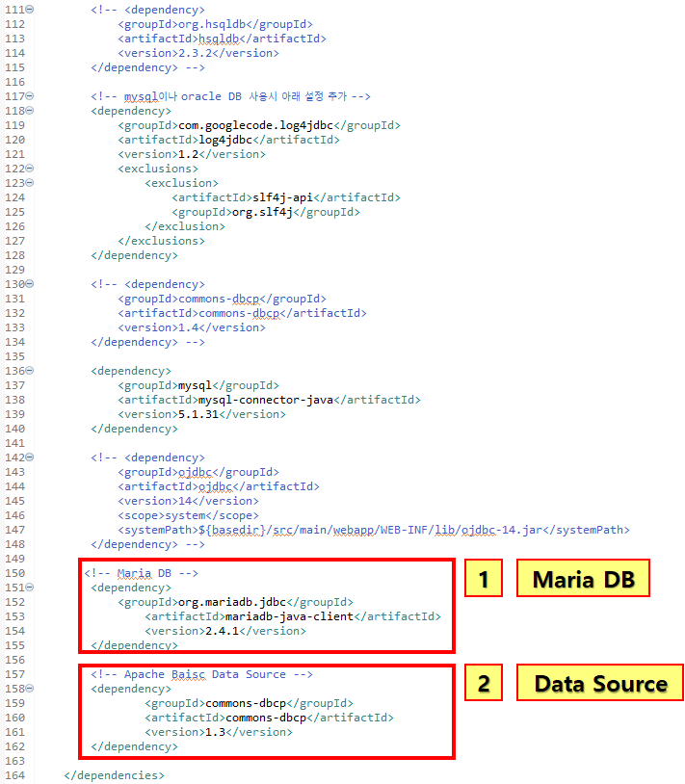Click the Korean mysql/oracle DB comment
Viewport: 685px width, 784px height.
click(230, 96)
